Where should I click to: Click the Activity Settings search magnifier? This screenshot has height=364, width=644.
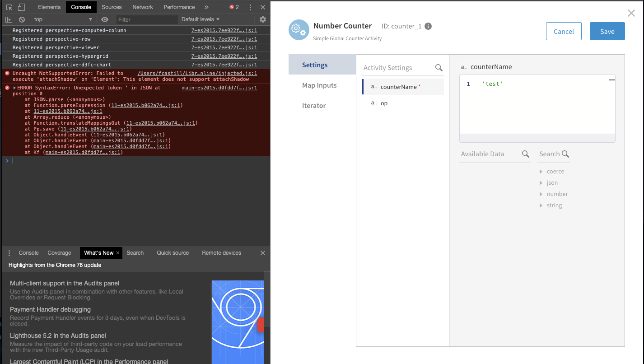439,67
